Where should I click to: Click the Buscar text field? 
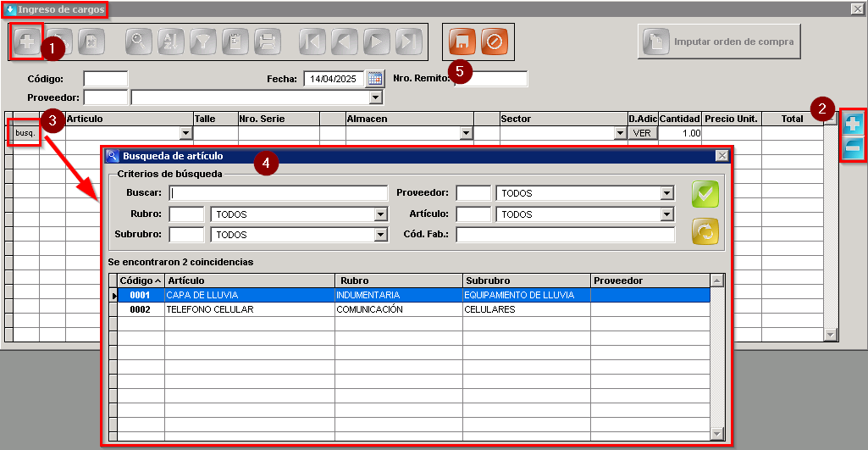pyautogui.click(x=279, y=193)
